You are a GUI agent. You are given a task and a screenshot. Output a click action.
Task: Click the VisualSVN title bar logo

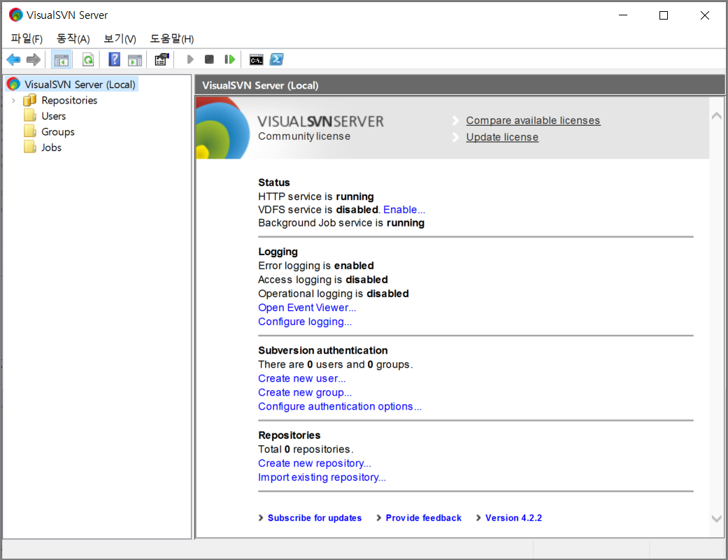tap(16, 15)
